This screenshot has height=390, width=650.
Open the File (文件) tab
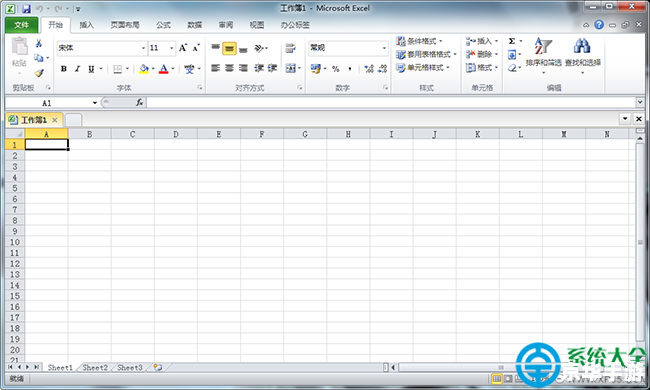click(21, 25)
